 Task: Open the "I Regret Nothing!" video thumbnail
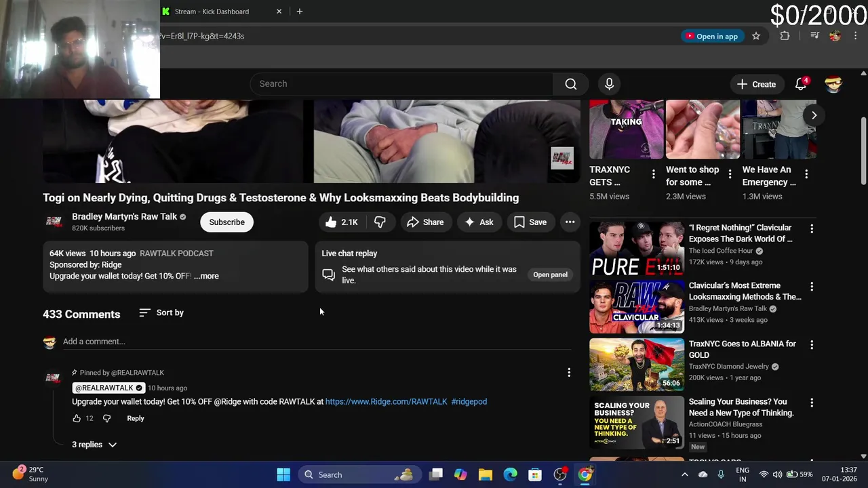pyautogui.click(x=636, y=247)
